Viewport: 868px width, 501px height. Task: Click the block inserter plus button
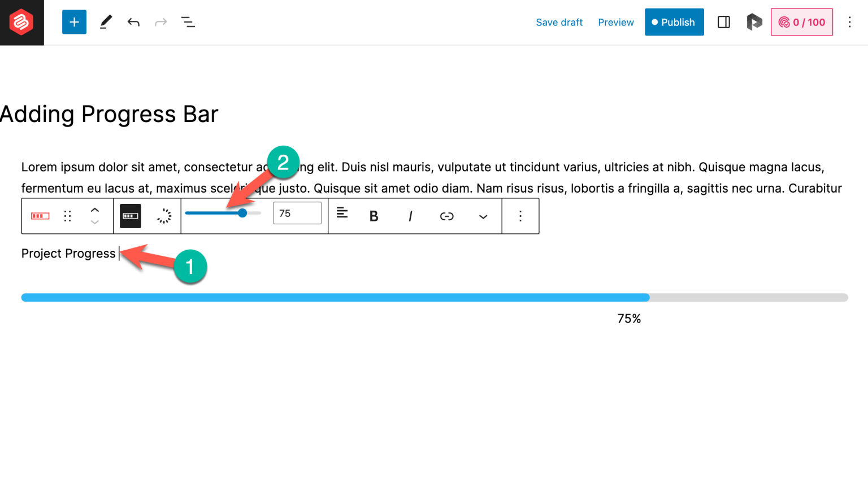tap(74, 22)
